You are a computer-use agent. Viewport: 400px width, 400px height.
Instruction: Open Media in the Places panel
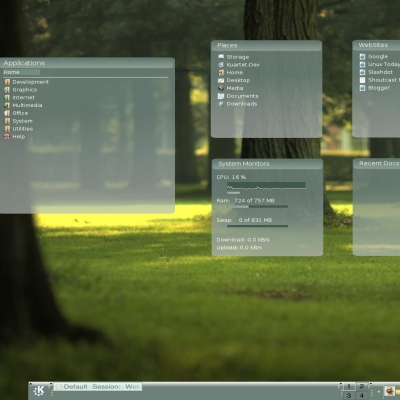230,88
